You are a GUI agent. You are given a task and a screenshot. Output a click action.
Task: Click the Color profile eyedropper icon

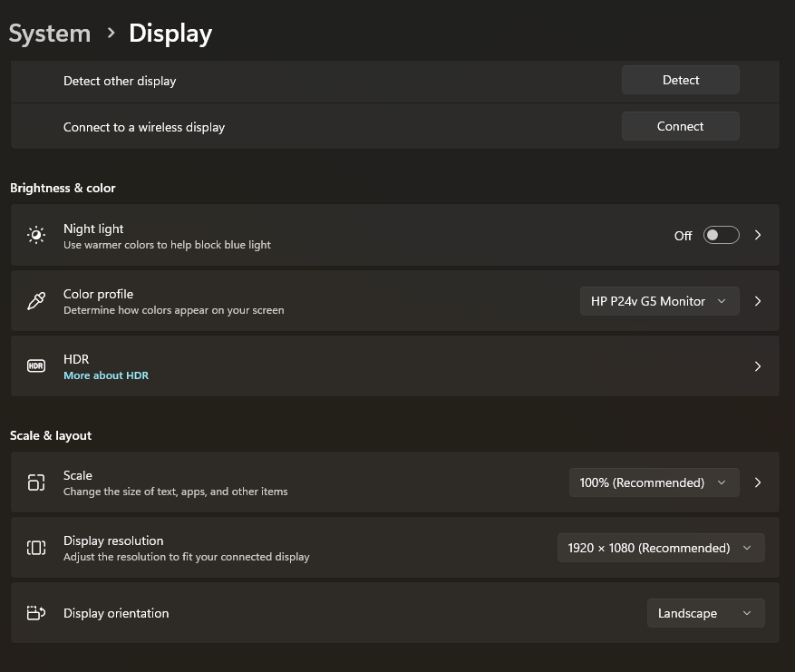(36, 301)
